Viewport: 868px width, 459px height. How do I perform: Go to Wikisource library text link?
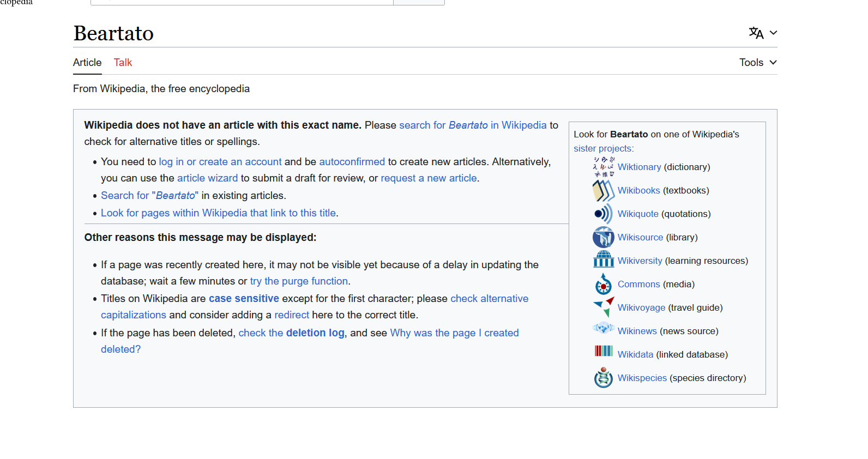[x=640, y=237]
